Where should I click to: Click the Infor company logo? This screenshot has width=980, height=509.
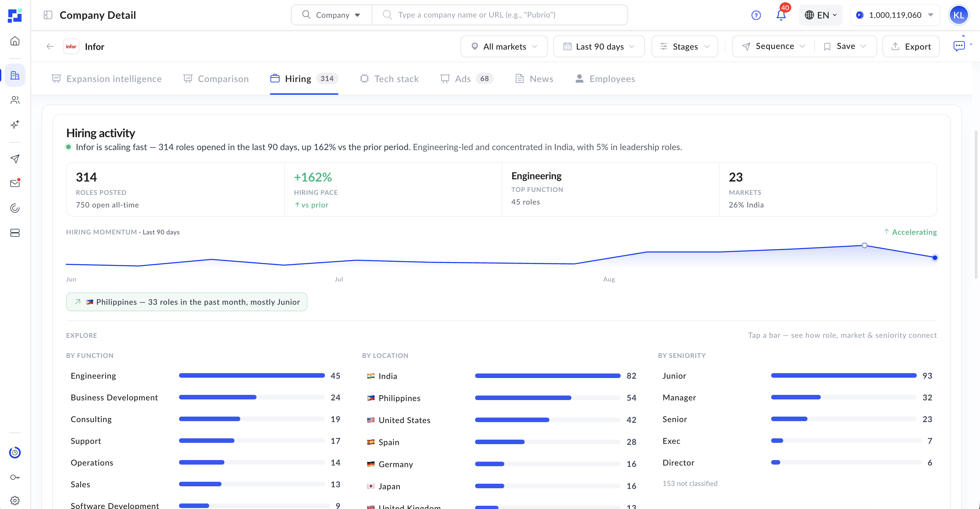(71, 46)
